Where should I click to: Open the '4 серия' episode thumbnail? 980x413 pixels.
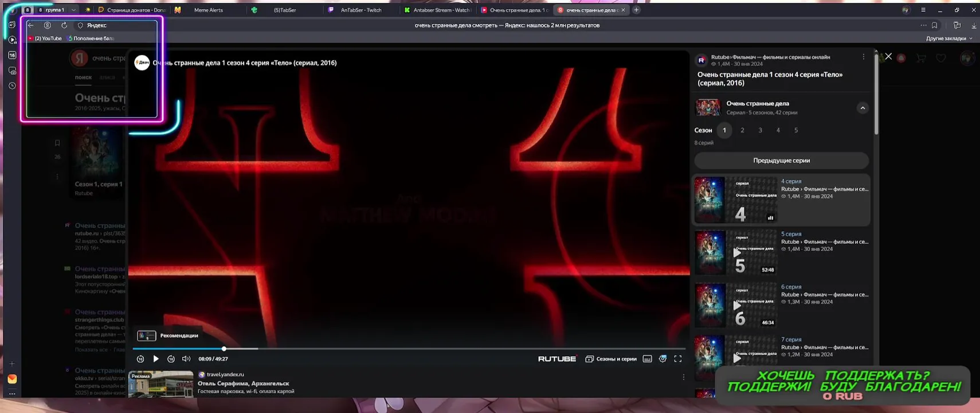coord(736,200)
